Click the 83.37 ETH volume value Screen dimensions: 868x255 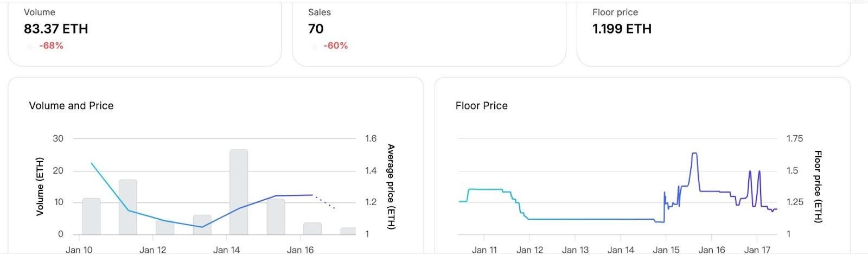pos(56,29)
